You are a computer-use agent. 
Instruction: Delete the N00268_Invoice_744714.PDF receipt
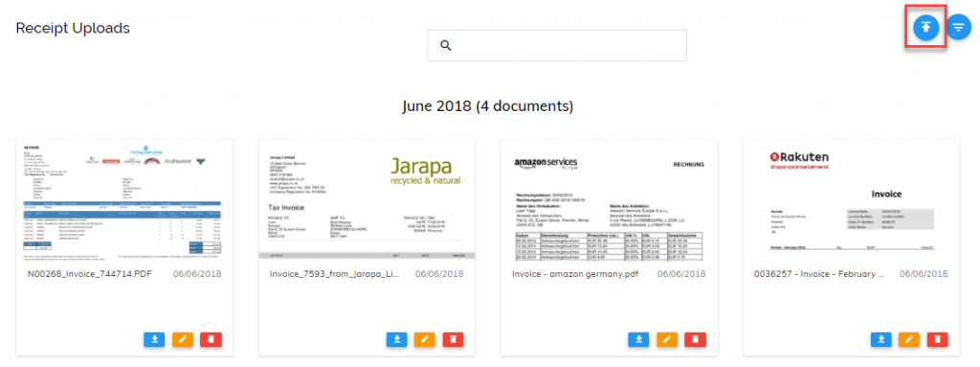[x=211, y=339]
